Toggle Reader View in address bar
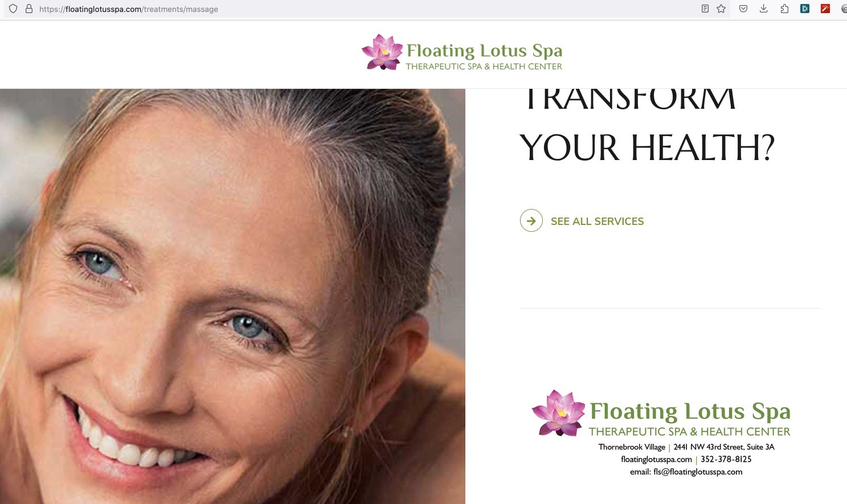Viewport: 847px width, 504px height. 705,9
